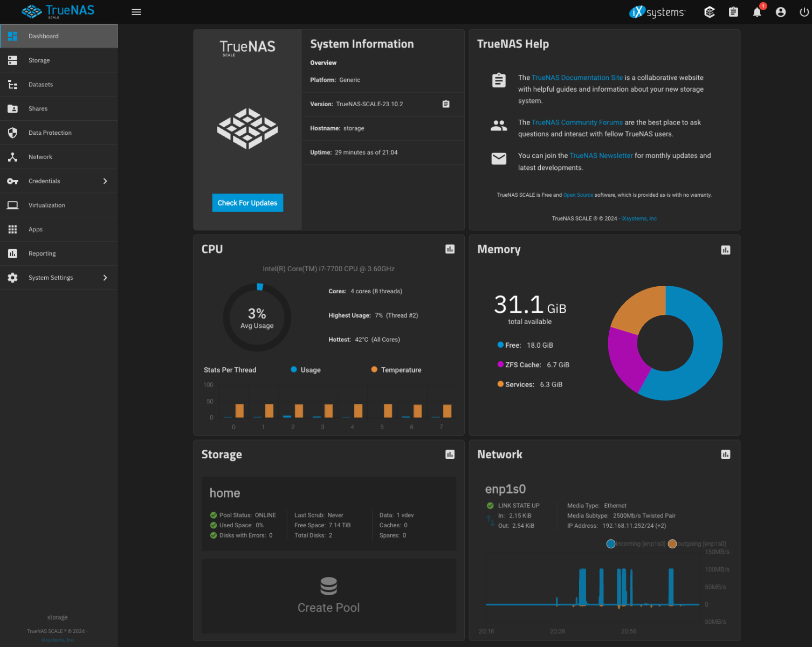Click the Create Pool database icon
The image size is (812, 647).
pos(328,586)
